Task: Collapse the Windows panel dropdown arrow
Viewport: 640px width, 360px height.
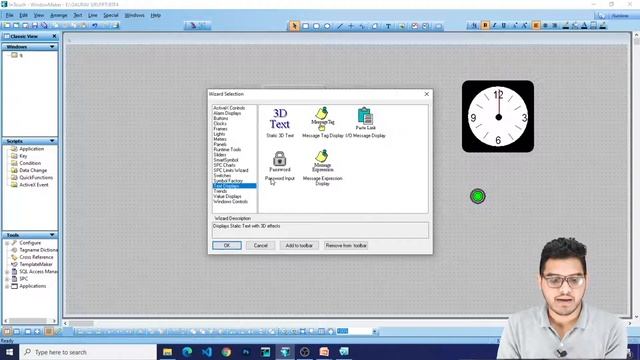Action: click(52, 47)
